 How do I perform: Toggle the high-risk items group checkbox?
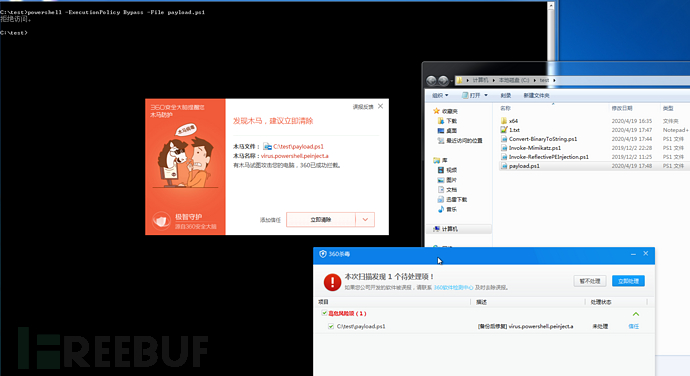(324, 313)
